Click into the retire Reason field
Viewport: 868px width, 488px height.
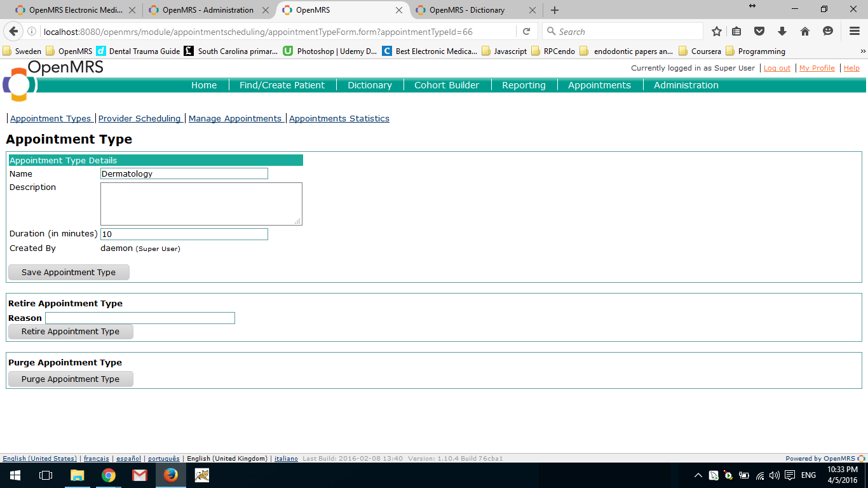point(140,318)
